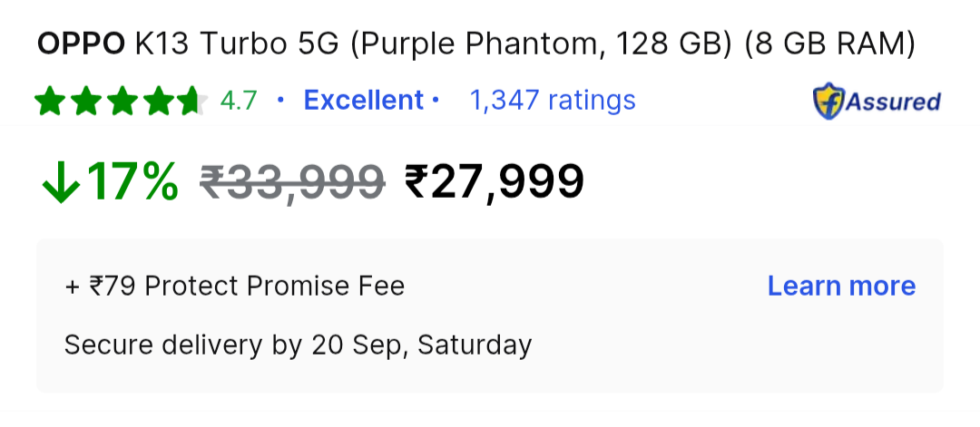Click the Secure delivery by 20 Sep text
Viewport: 980px width, 427px height.
click(x=299, y=345)
